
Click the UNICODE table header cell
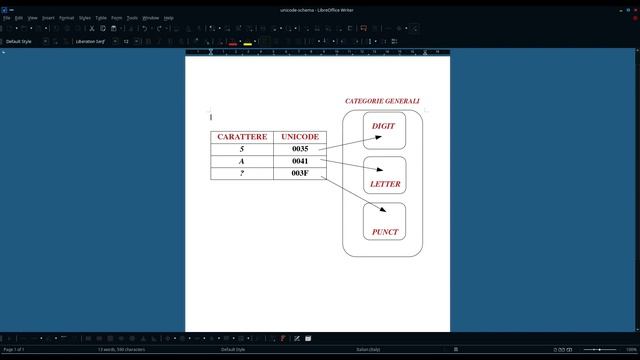[300, 137]
